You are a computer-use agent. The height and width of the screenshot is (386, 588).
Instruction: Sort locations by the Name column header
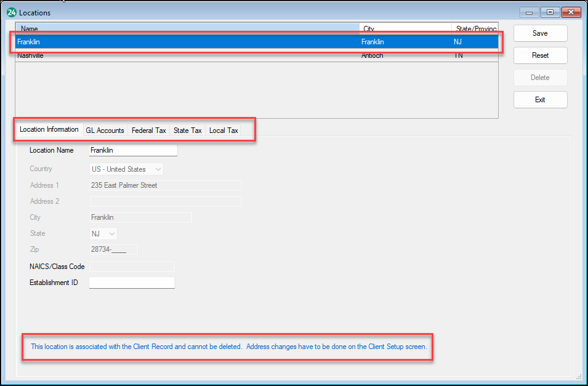click(29, 28)
